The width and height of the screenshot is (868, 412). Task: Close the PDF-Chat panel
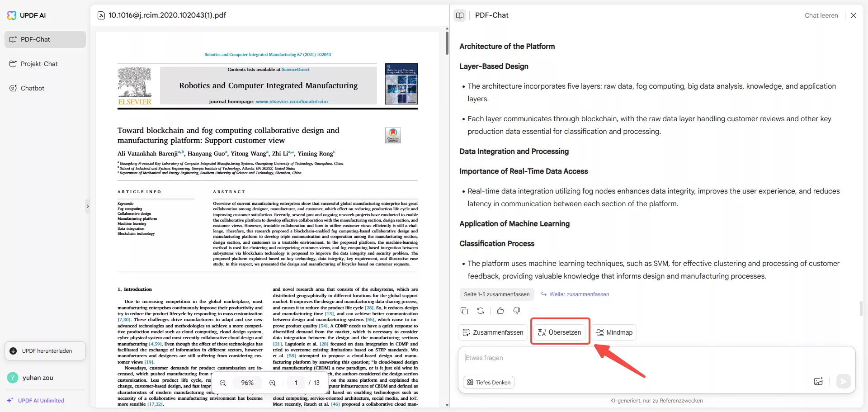click(854, 15)
